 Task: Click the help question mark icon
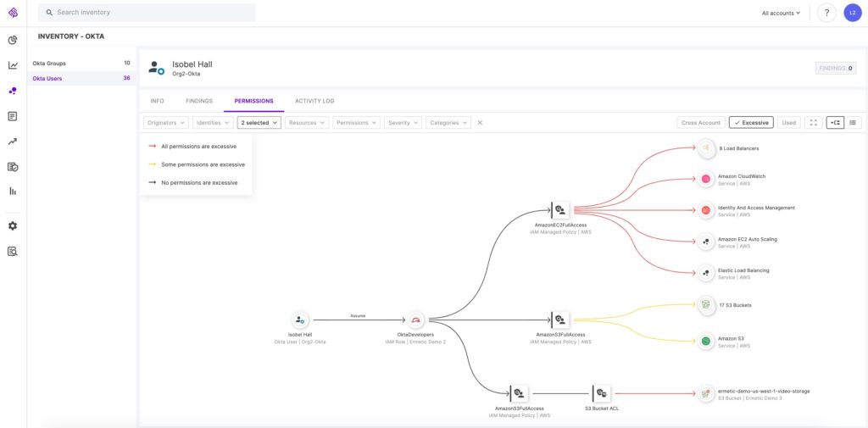point(826,13)
